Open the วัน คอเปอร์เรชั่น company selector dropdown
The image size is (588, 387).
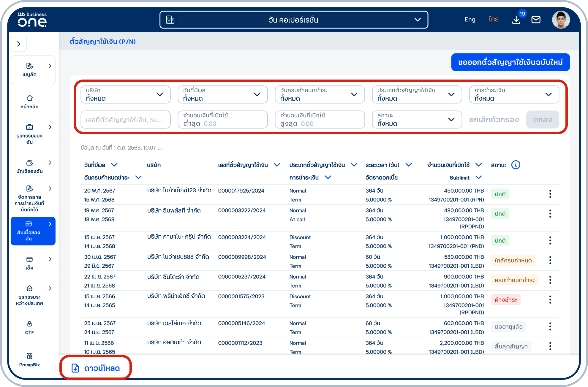coord(293,20)
